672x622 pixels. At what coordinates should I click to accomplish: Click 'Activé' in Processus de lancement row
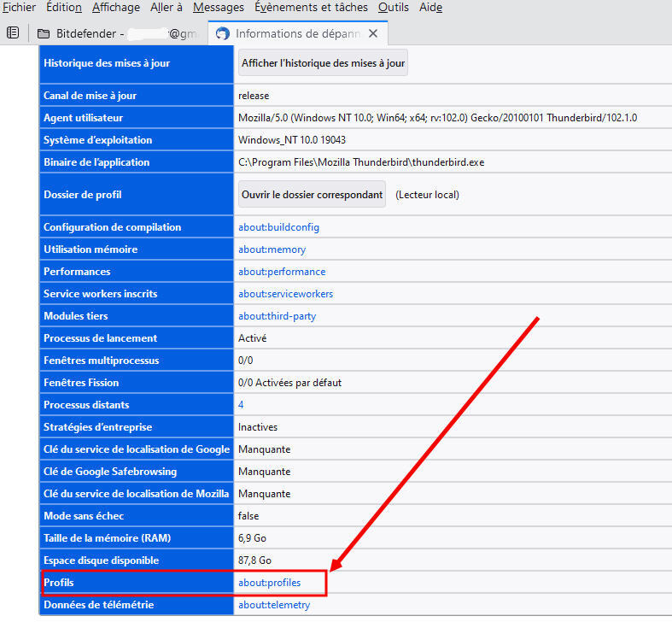(252, 338)
